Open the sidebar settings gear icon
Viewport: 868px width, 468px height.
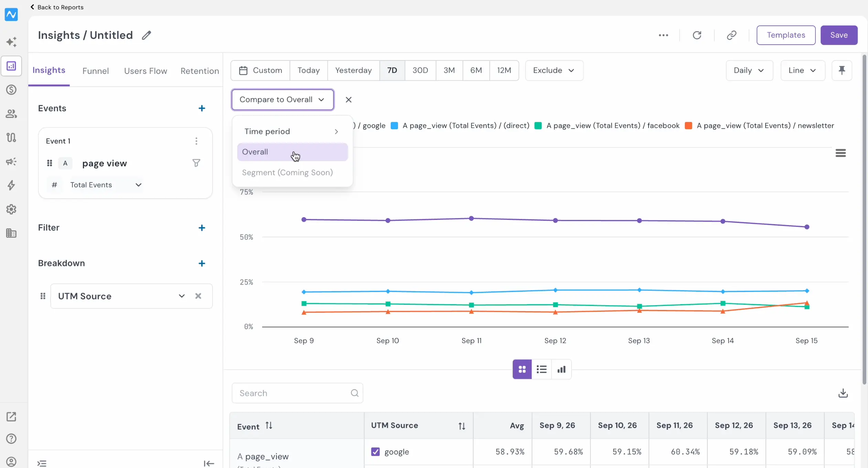pyautogui.click(x=11, y=209)
